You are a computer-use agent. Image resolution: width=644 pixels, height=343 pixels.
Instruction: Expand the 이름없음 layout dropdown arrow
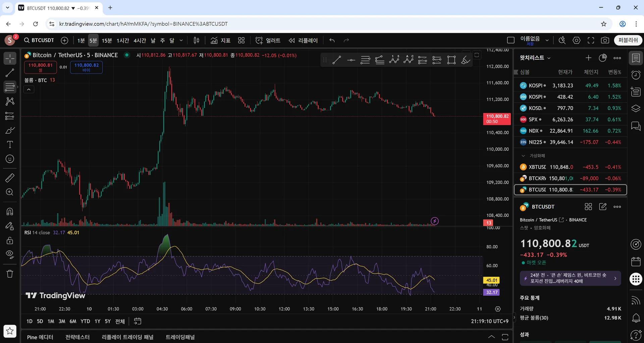pyautogui.click(x=547, y=41)
